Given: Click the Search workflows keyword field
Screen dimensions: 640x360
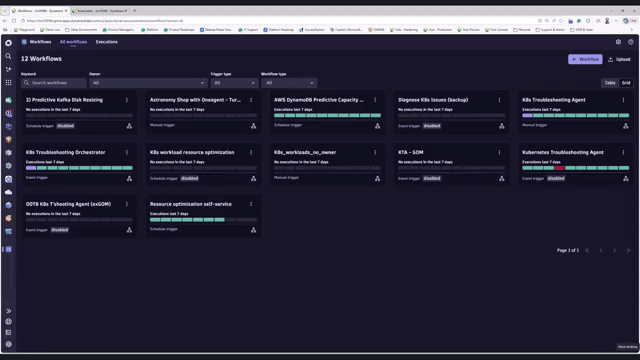Looking at the screenshot, I should pos(54,83).
